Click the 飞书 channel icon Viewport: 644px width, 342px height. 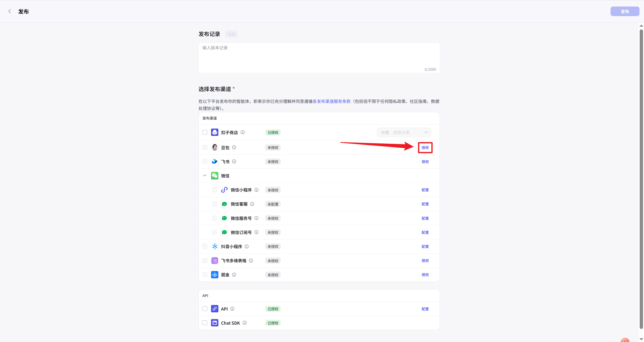click(x=215, y=162)
